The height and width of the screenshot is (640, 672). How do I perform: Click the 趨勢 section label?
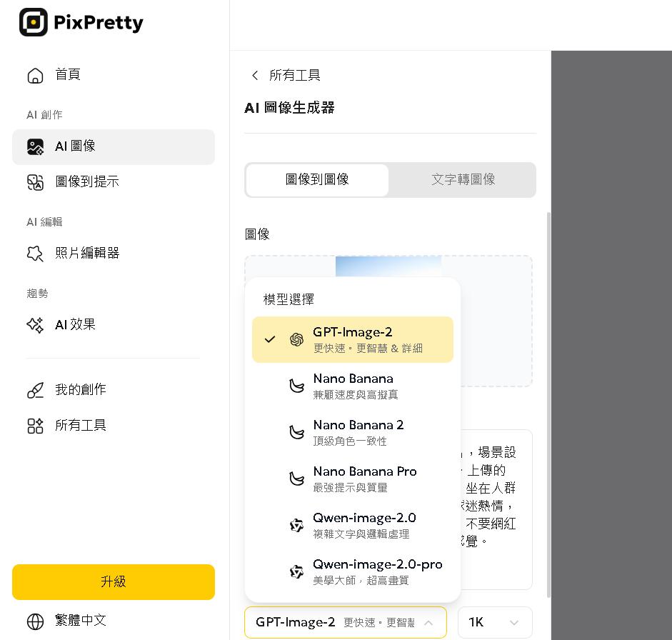pyautogui.click(x=37, y=293)
